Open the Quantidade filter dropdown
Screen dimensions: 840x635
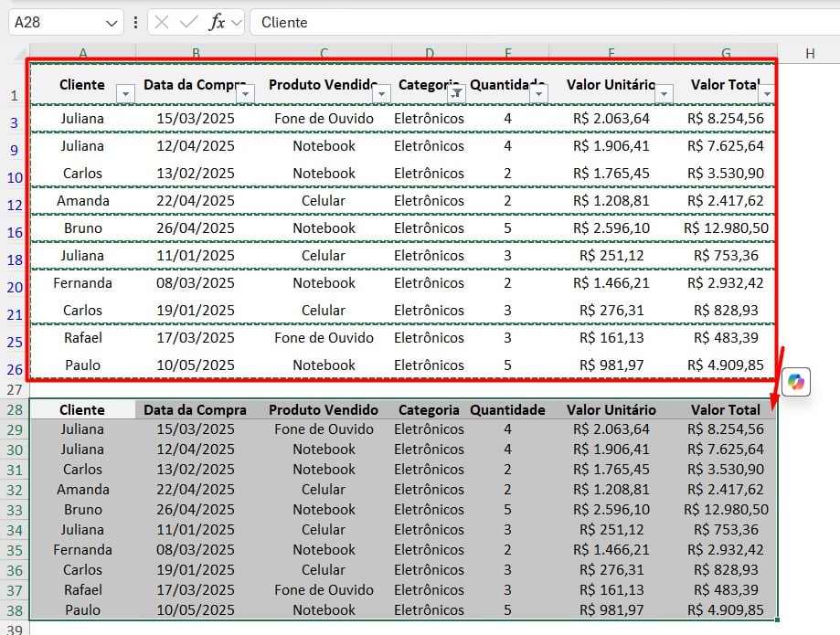[538, 94]
